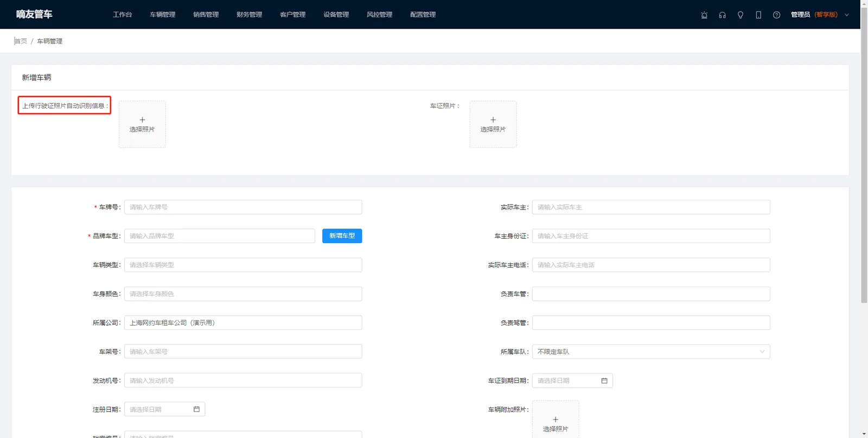
Task: Open calendar icon in 注册日期 field
Action: 196,409
